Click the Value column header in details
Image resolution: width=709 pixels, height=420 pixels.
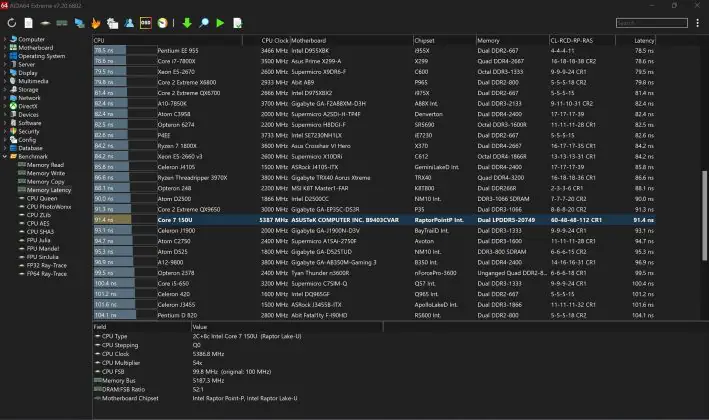pyautogui.click(x=287, y=327)
